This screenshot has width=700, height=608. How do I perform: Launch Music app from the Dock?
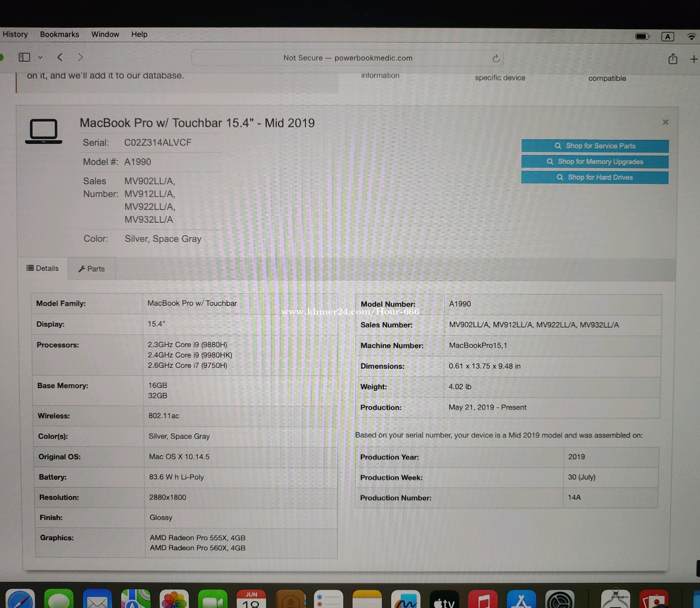(483, 599)
